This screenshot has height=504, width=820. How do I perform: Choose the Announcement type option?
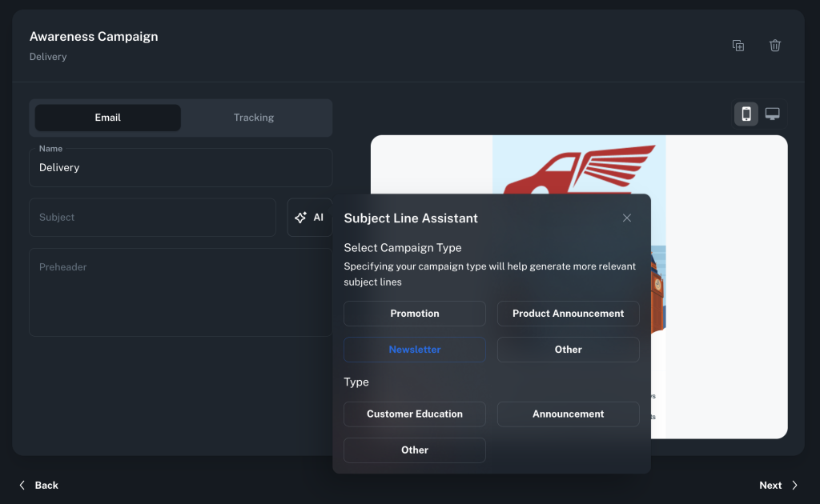(568, 414)
